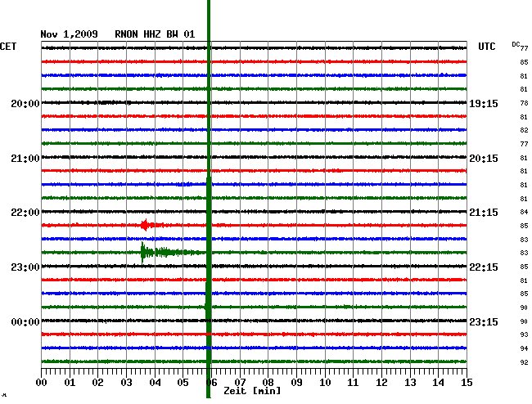Select the 00:00 CET time label
Screen dimensions: 532x404
point(25,321)
